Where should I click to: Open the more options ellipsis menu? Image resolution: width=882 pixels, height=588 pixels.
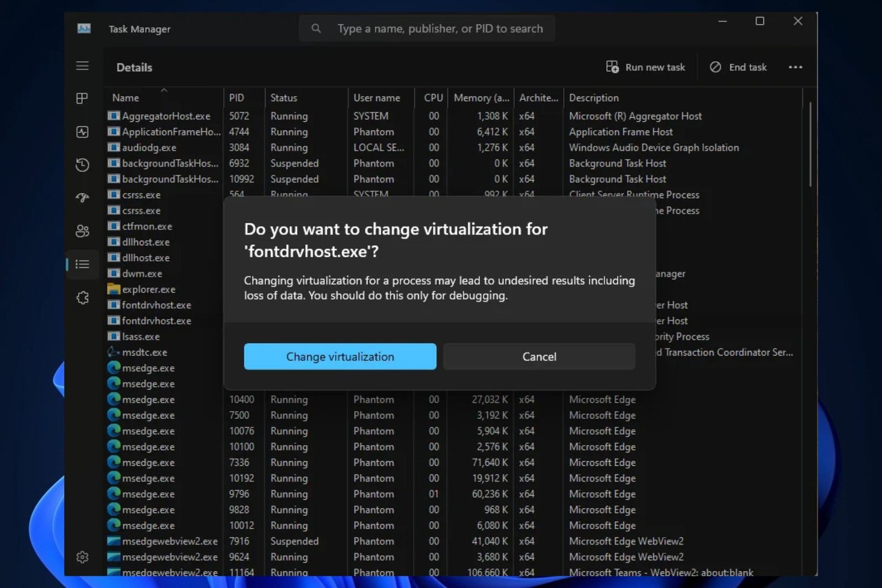[x=795, y=67]
